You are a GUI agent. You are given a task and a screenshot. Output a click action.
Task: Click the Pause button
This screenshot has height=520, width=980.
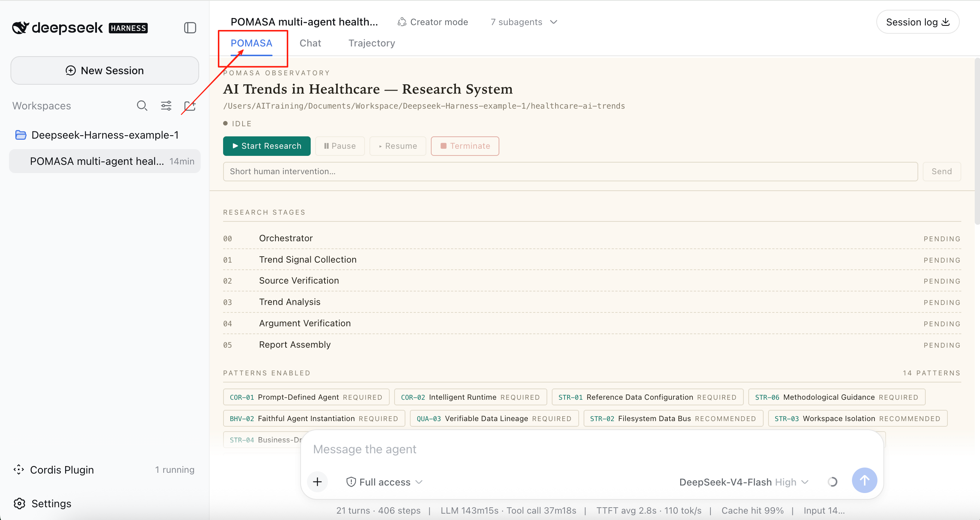340,146
